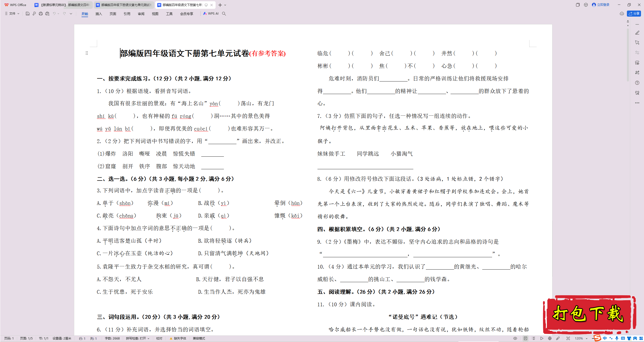The height and width of the screenshot is (342, 644).
Task: Click 字数: 2668 word count
Action: click(112, 338)
